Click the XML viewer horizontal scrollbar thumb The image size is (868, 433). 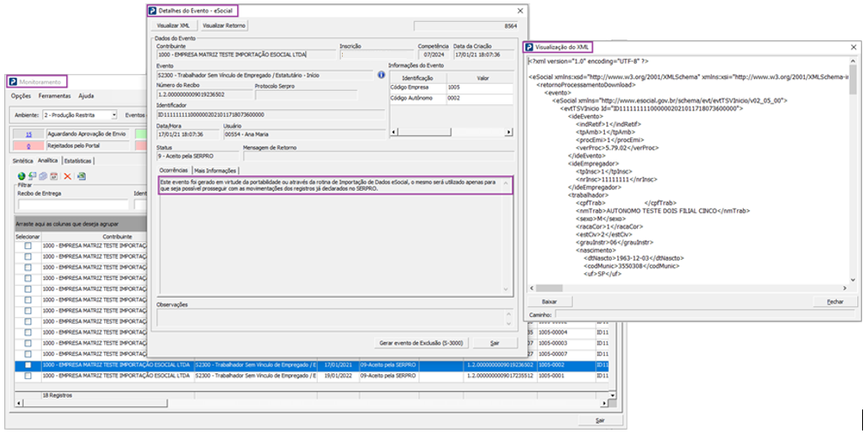[550, 288]
